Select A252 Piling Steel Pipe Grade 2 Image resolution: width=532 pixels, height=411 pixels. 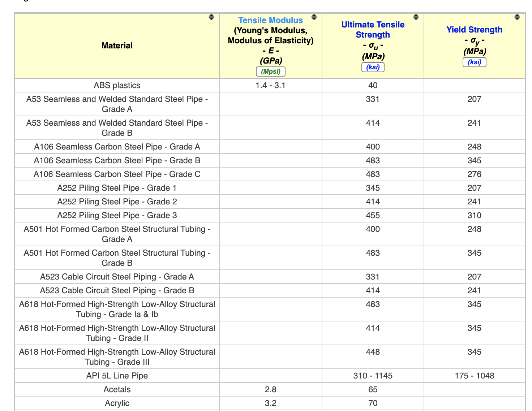point(117,202)
